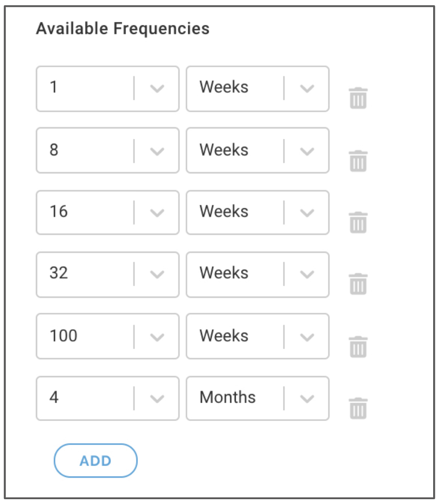Delete the 8 Weeks frequency row

tap(358, 161)
